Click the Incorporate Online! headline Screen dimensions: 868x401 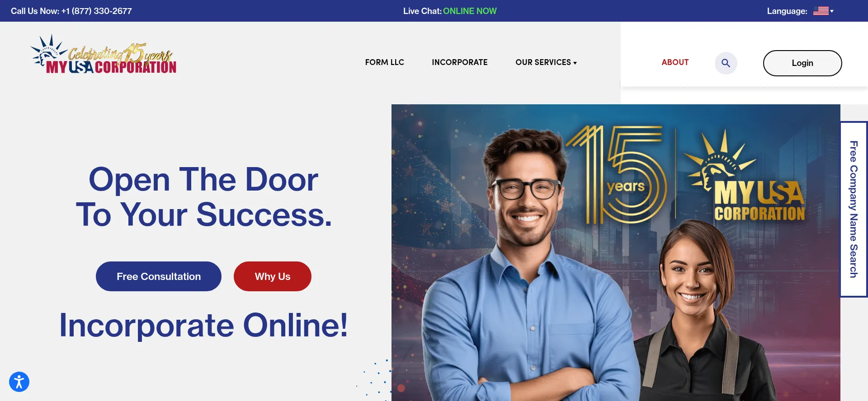point(204,325)
